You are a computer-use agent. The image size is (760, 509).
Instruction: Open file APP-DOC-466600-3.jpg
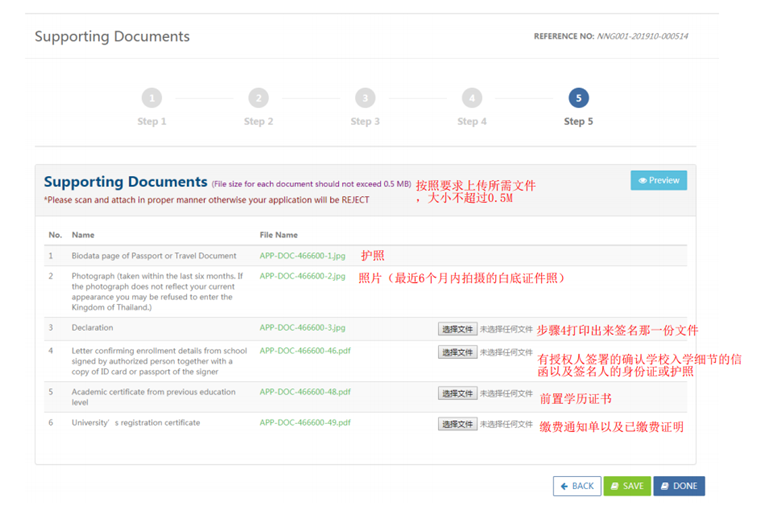coord(302,327)
